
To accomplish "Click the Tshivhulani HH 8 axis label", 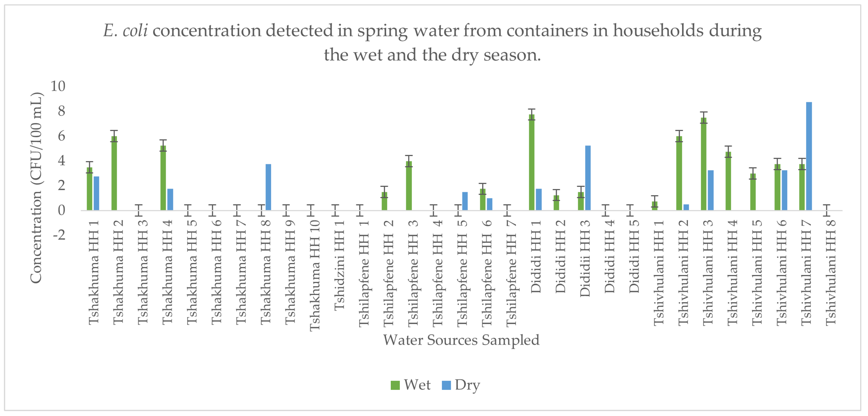I will point(831,273).
